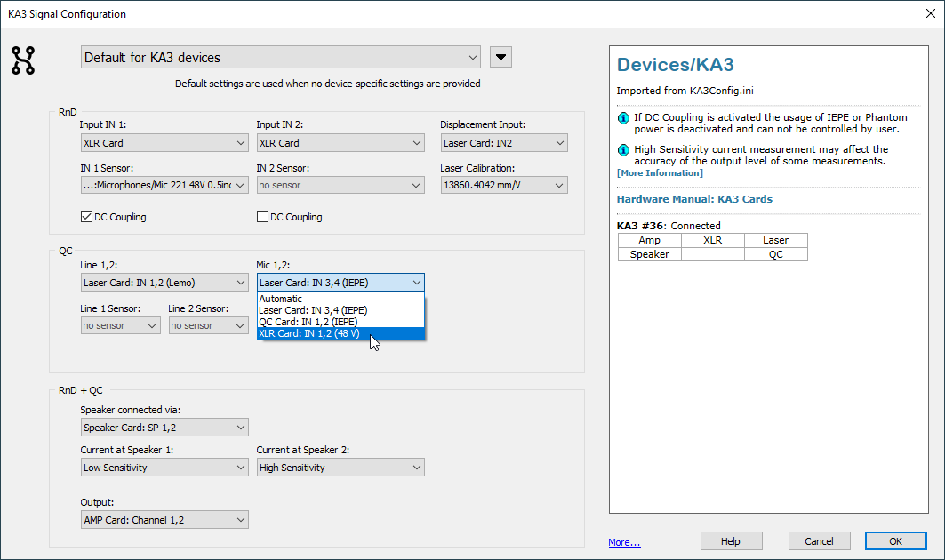Open Current at Speaker 2 sensitivity dropdown
Image resolution: width=945 pixels, height=560 pixels.
click(340, 468)
